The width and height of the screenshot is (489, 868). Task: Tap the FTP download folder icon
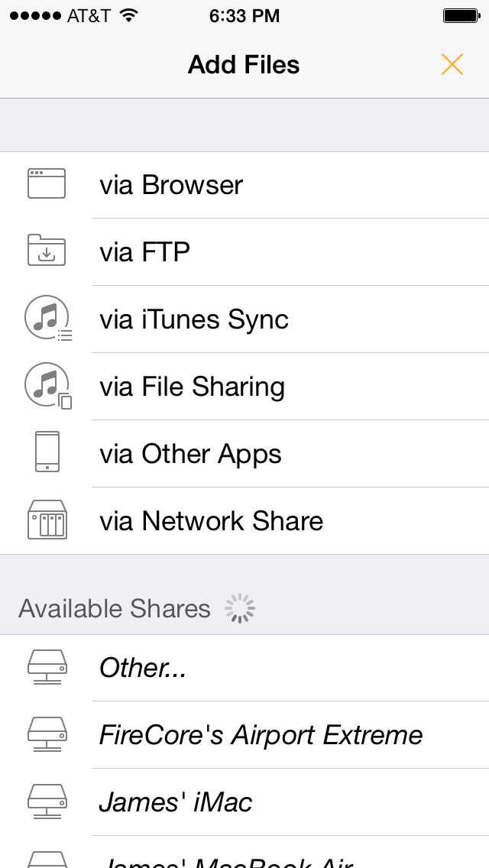(47, 250)
